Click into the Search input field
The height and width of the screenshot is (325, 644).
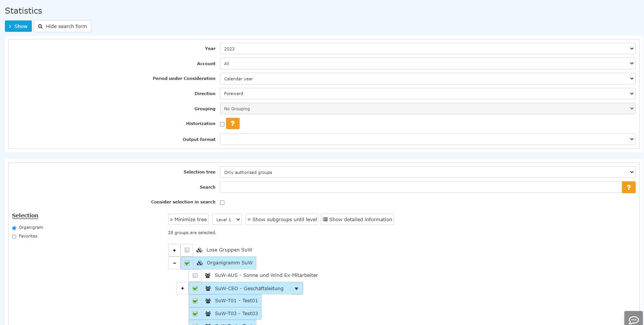click(421, 187)
